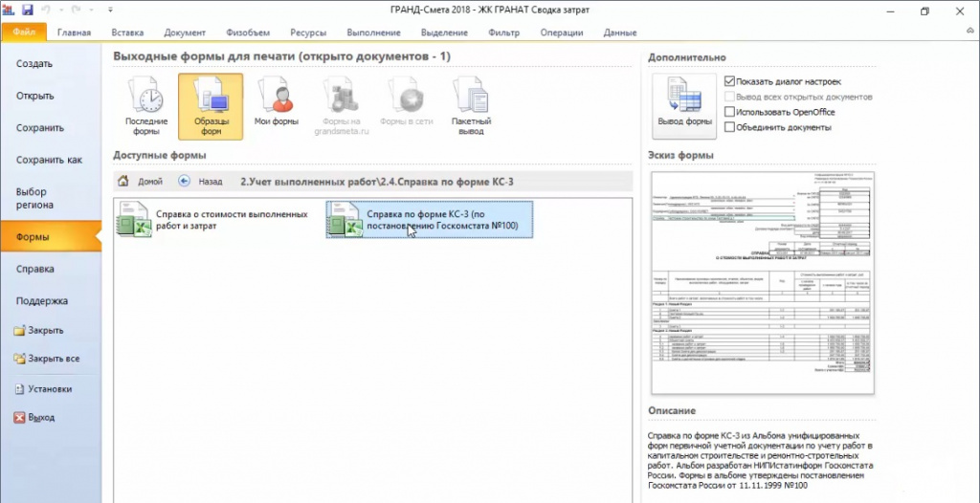Switch to the Выполнение tab

tap(374, 33)
